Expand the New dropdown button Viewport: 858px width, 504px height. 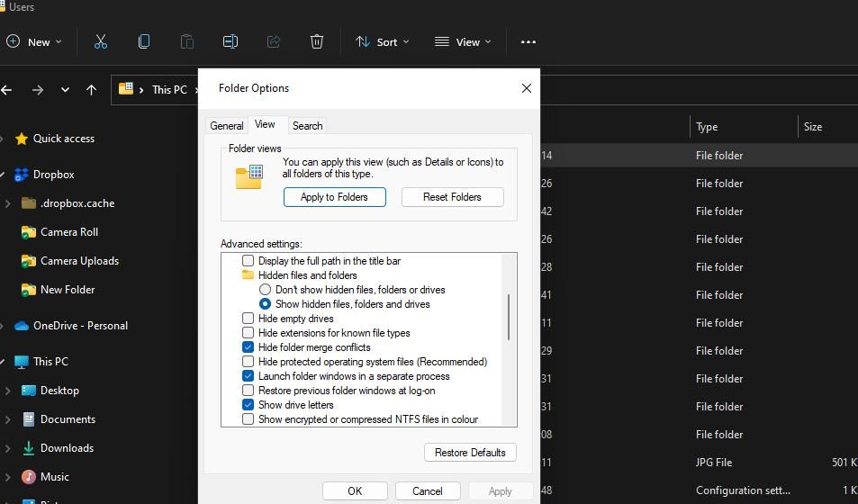point(34,41)
